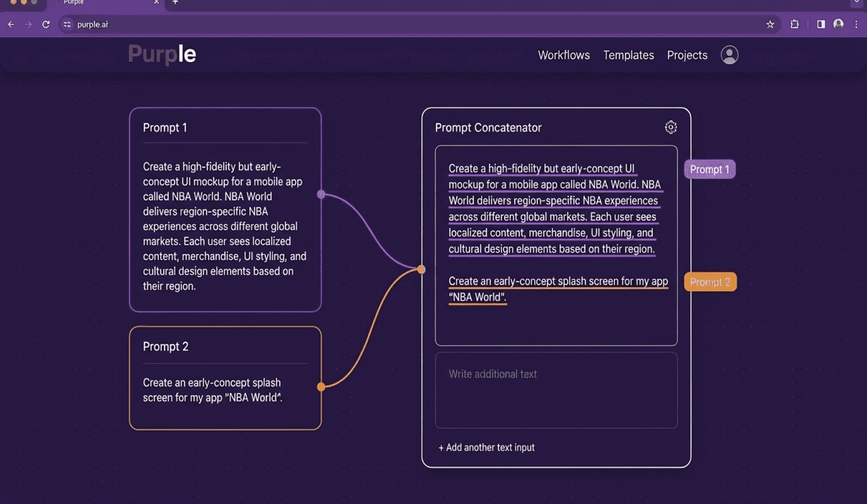
Task: Reload the purple.ai page
Action: (x=46, y=24)
